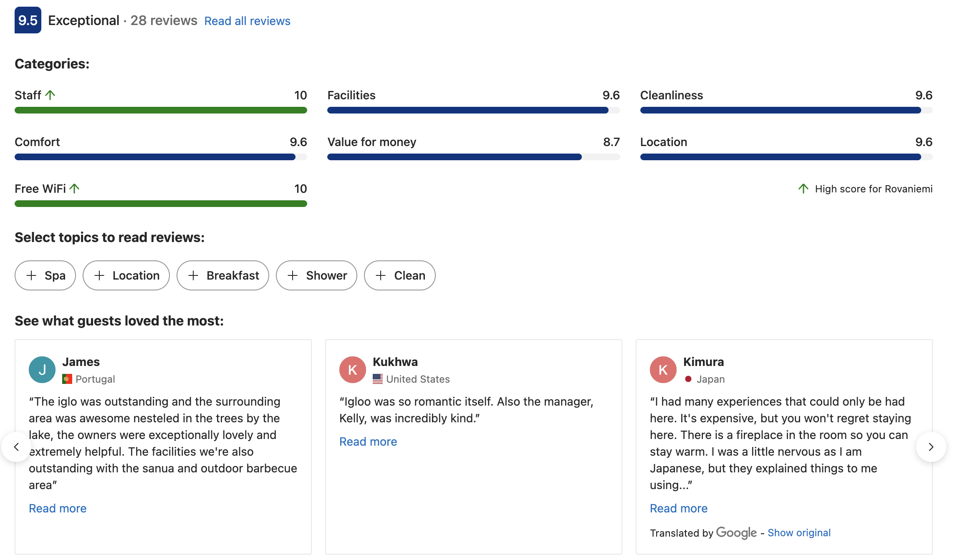Go to previous reviews with left chevron

coord(17,447)
